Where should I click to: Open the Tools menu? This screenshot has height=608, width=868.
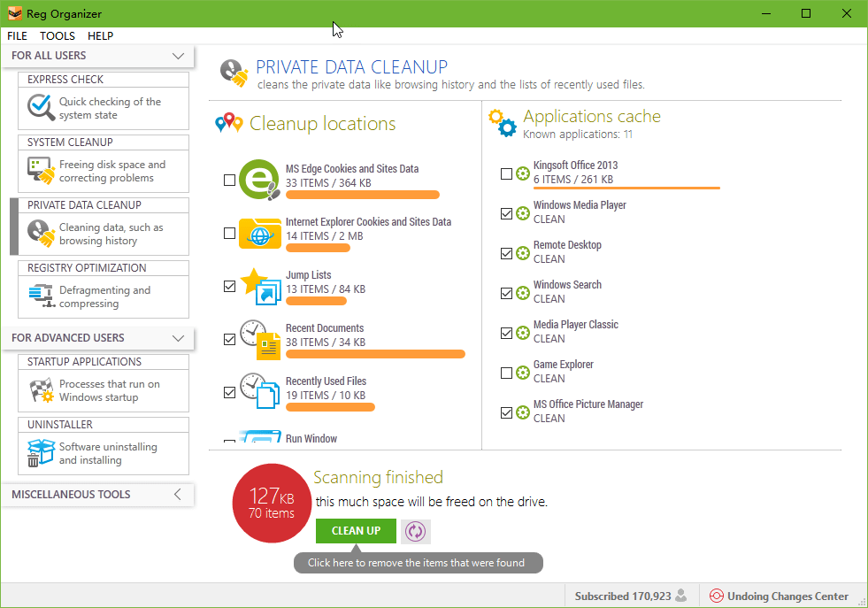58,36
